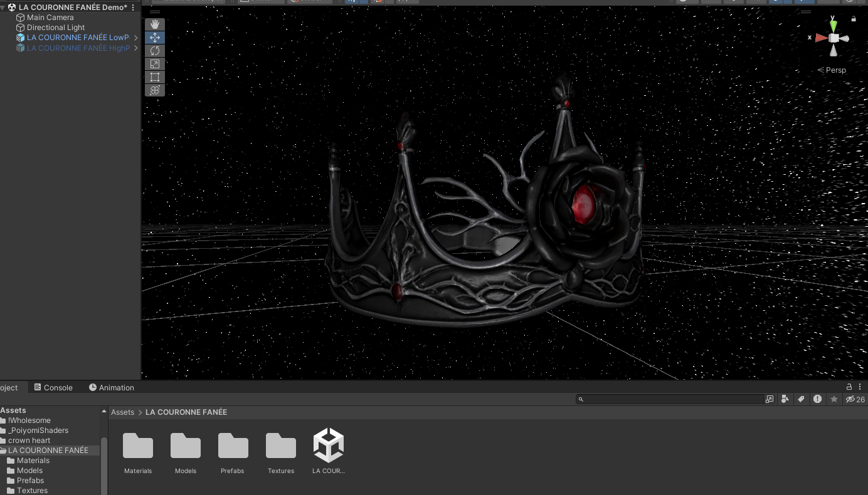
Task: Switch to the Animation tab
Action: (x=112, y=387)
